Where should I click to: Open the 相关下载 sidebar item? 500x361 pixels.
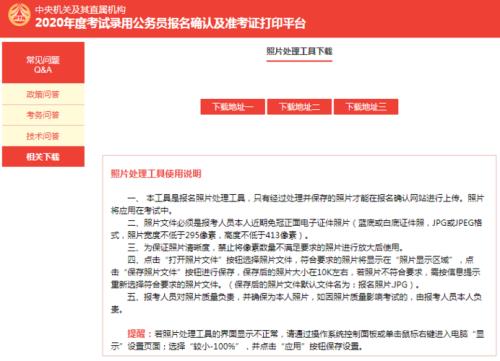coord(43,157)
